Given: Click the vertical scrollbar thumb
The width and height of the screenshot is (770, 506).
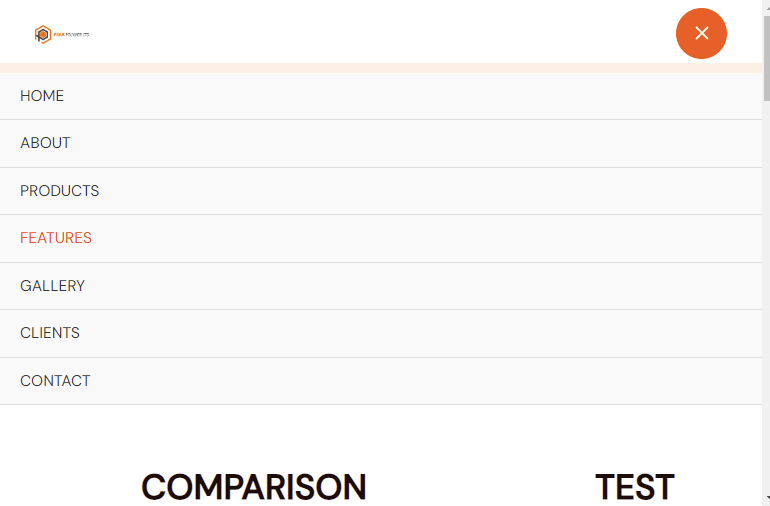Looking at the screenshot, I should (766, 58).
